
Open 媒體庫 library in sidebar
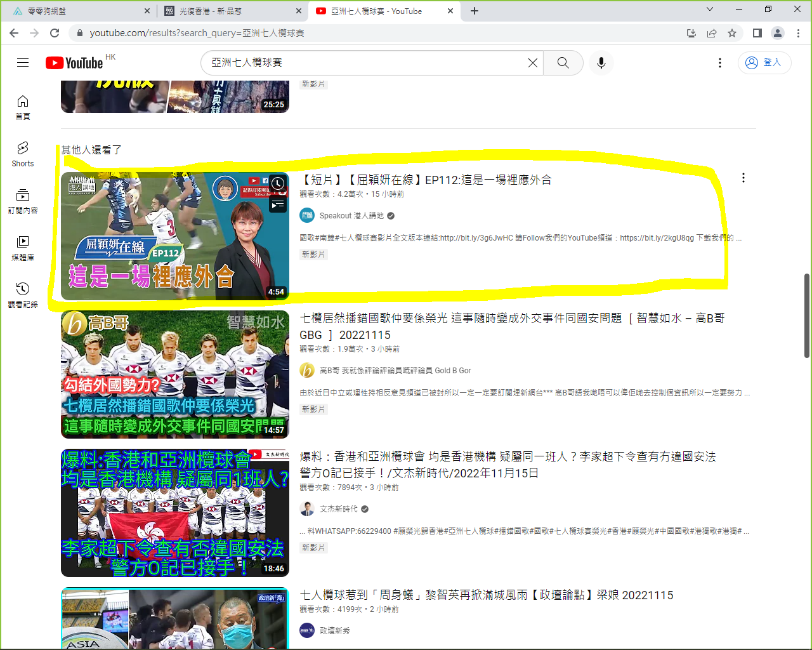point(23,248)
